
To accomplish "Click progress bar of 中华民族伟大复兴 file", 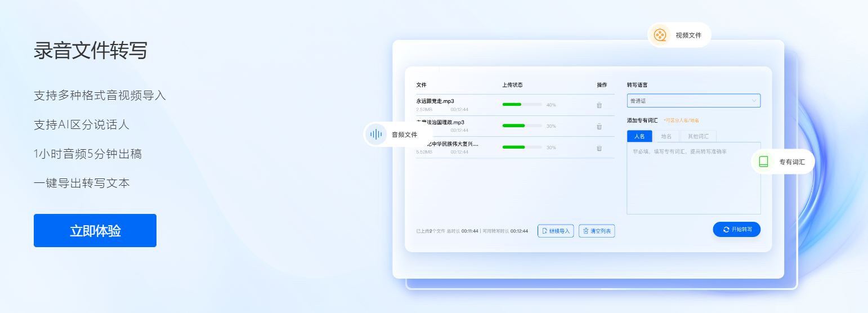I will [x=522, y=147].
